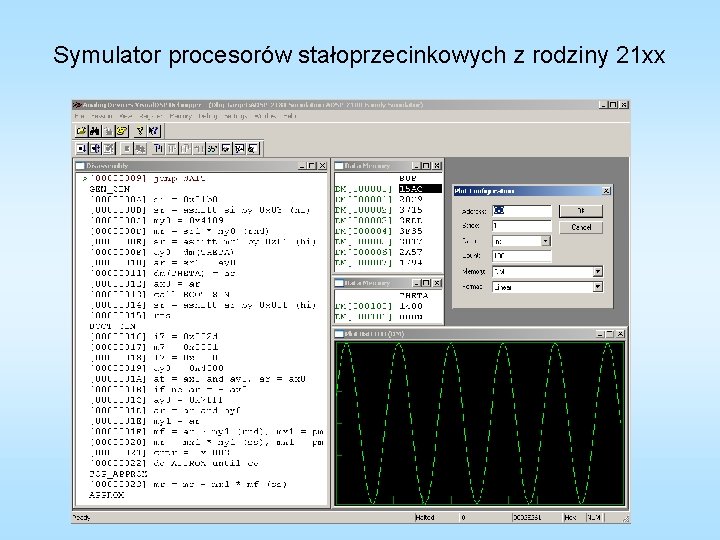Open the Debug menu
This screenshot has width=720, height=540.
coord(208,116)
